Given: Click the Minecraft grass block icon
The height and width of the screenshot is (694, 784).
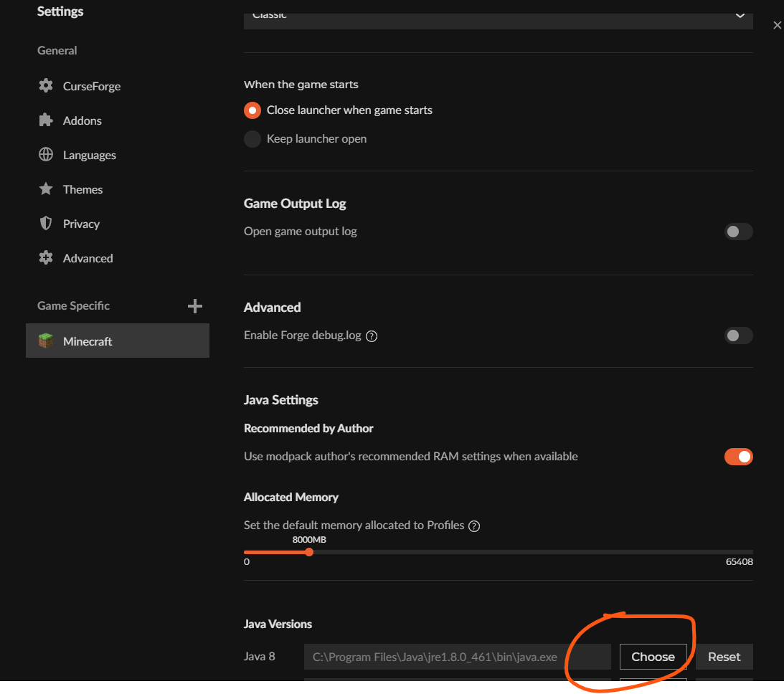Looking at the screenshot, I should click(x=46, y=341).
